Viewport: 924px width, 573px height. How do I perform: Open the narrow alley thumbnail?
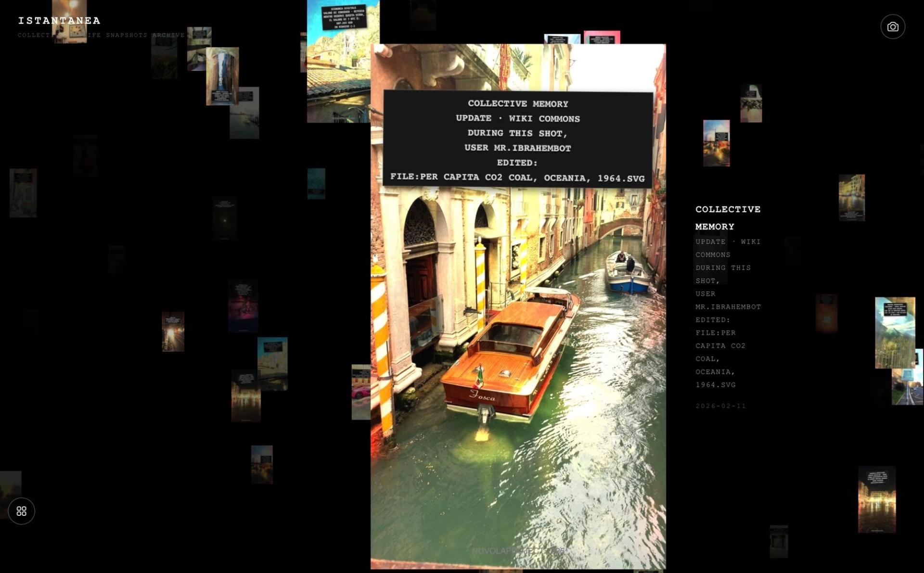click(x=222, y=76)
